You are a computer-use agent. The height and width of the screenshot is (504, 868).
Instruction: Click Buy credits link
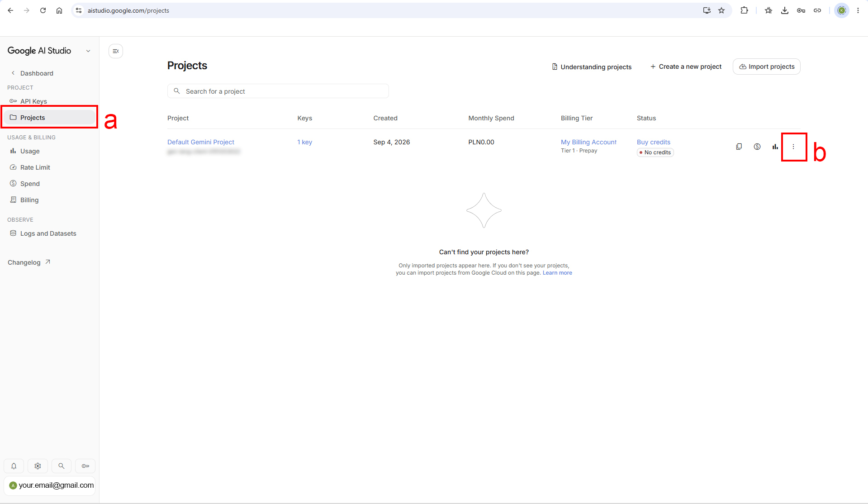(654, 142)
